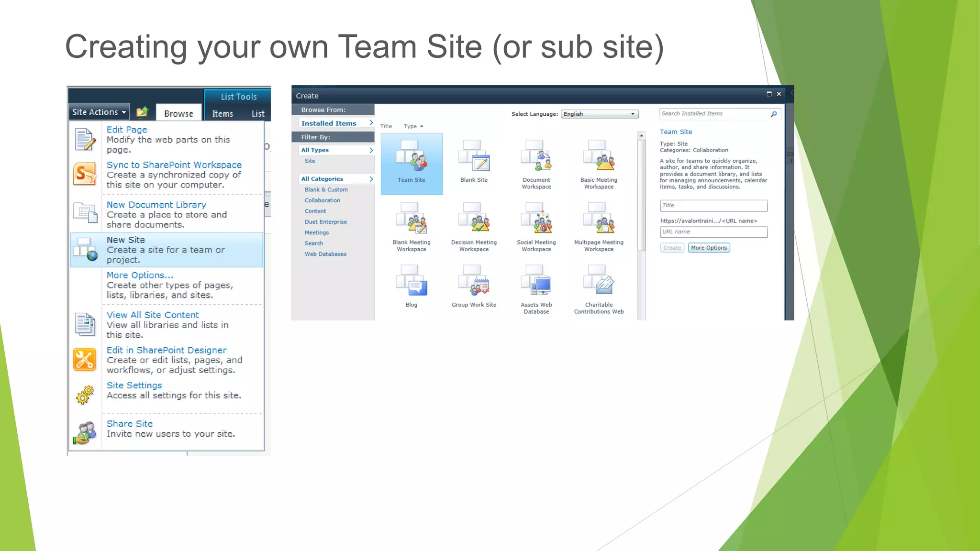Switch to the List ribbon tab

tap(258, 113)
